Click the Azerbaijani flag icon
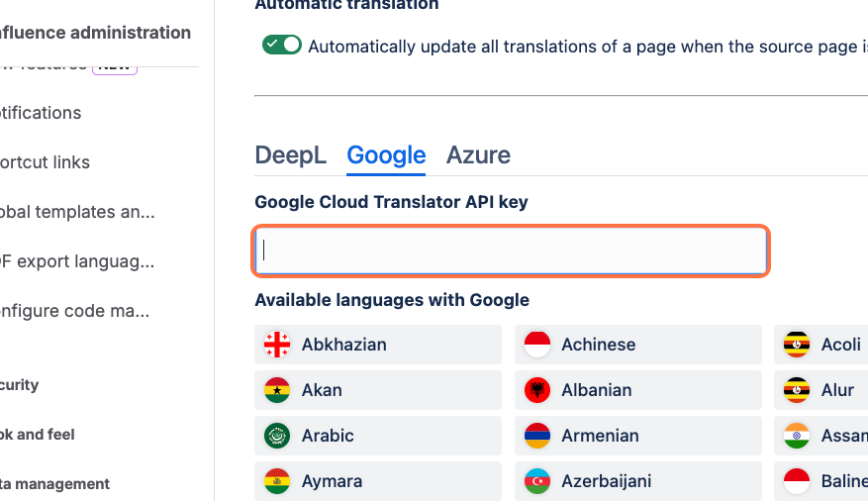868x501 pixels. click(x=537, y=481)
